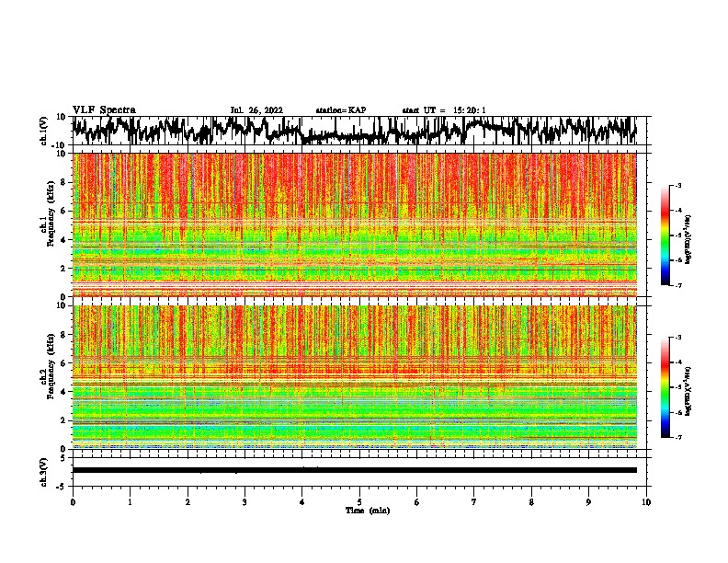Click the 2 kHz tick on ch.1 spectrogram
Viewport: 728px width, 563px height.
[x=63, y=269]
